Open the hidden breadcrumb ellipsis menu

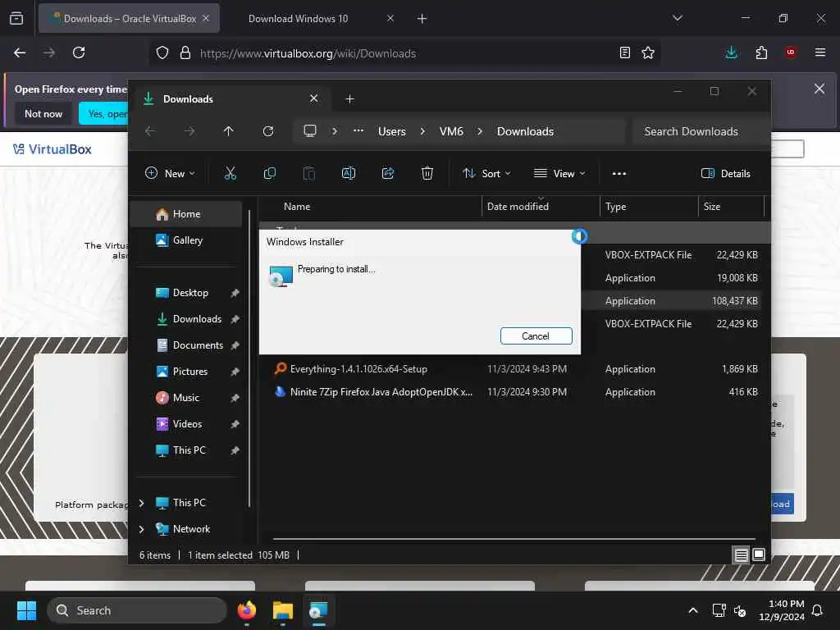click(358, 130)
